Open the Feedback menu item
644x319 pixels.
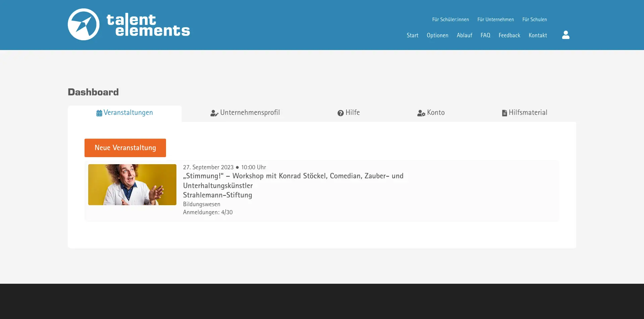coord(509,35)
